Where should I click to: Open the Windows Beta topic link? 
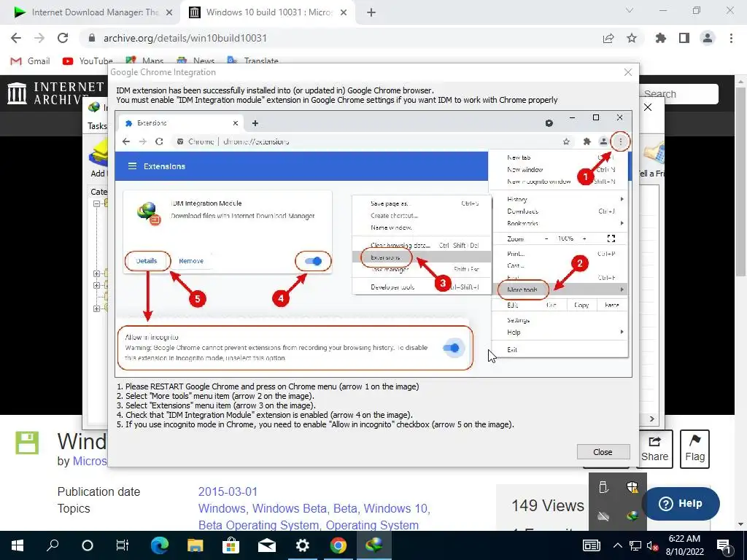(x=290, y=508)
